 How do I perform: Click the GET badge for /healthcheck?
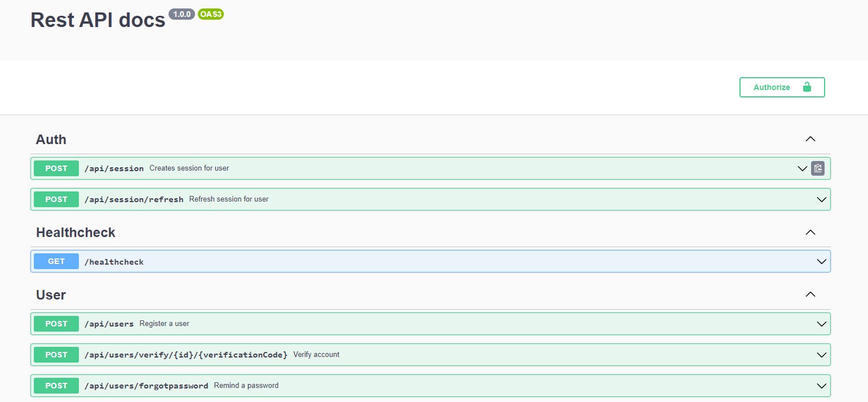click(x=56, y=261)
